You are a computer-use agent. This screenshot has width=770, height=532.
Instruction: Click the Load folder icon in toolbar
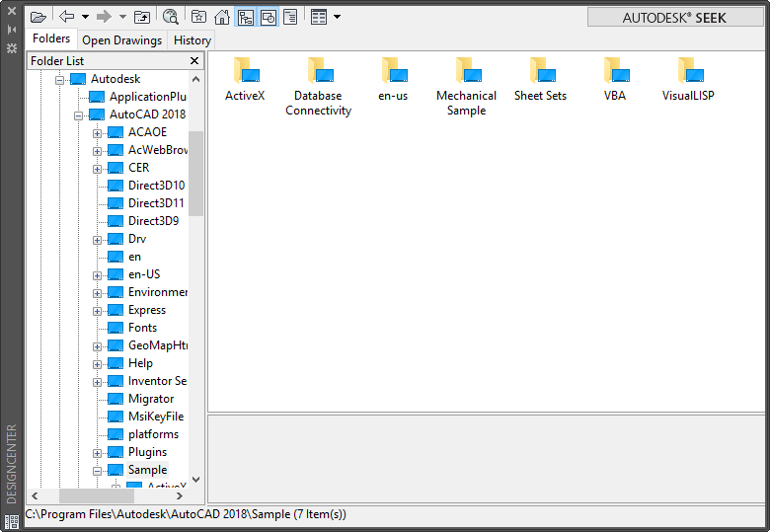click(x=38, y=17)
